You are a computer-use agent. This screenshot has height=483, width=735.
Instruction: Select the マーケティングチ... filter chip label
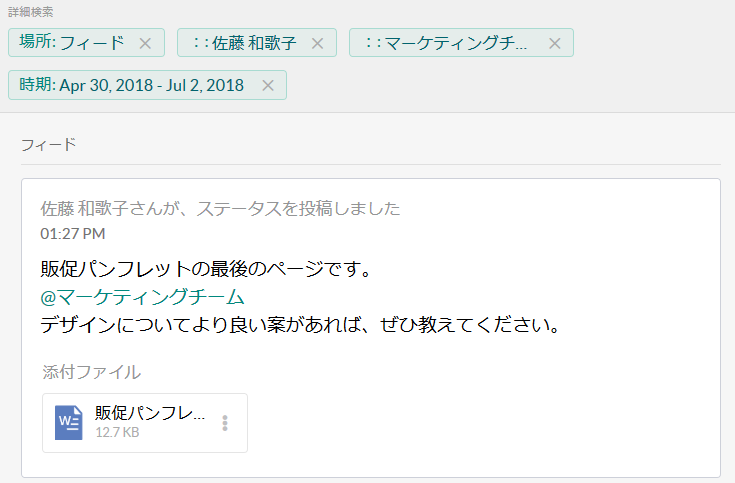click(446, 43)
